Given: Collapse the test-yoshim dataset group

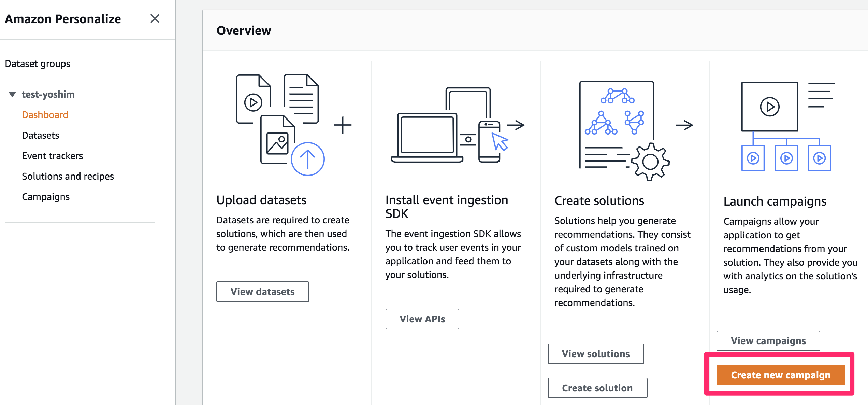Looking at the screenshot, I should click(x=12, y=94).
